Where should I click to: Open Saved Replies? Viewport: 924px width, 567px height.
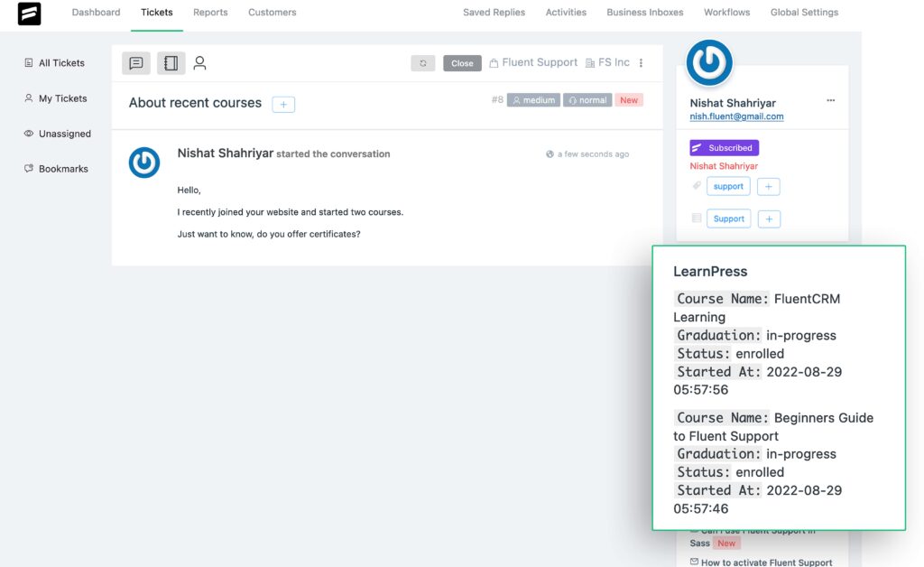494,13
